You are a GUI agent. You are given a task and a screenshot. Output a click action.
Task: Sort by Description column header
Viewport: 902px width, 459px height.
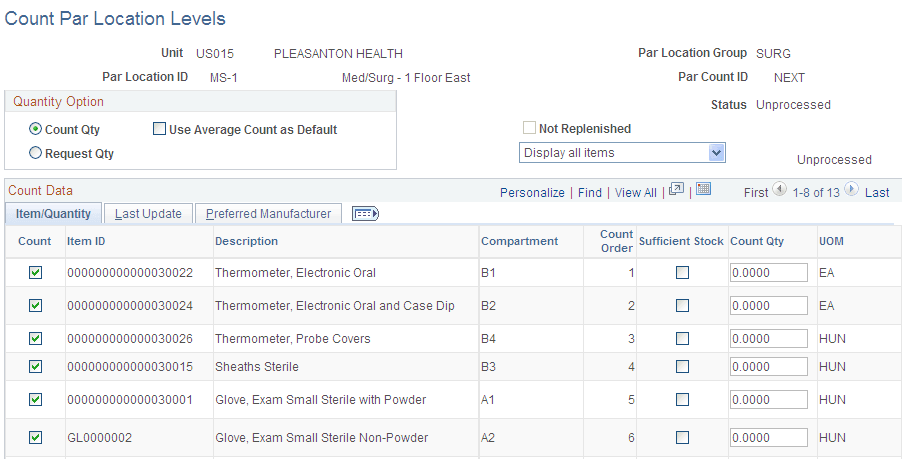(x=246, y=241)
